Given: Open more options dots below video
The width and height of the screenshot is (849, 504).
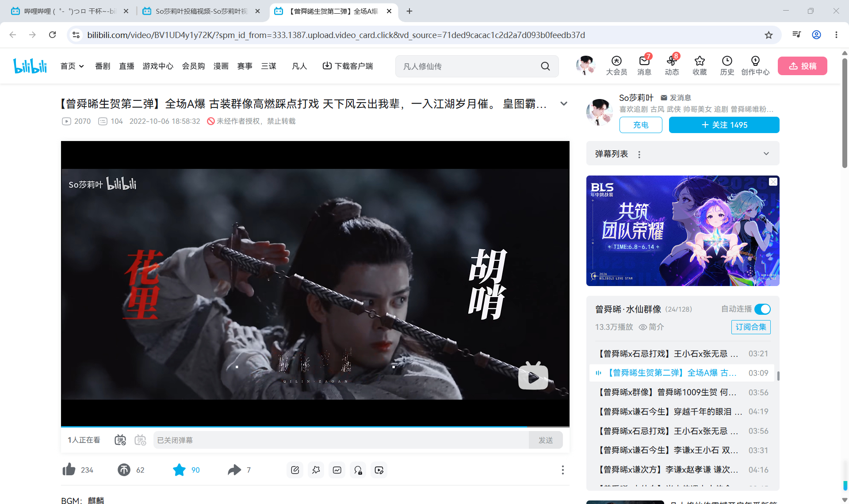Looking at the screenshot, I should pyautogui.click(x=562, y=470).
